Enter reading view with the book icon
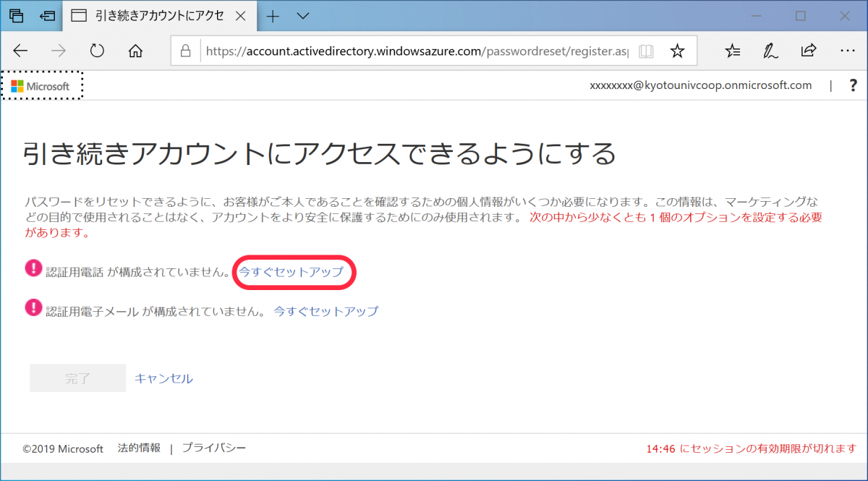868x481 pixels. coord(646,51)
